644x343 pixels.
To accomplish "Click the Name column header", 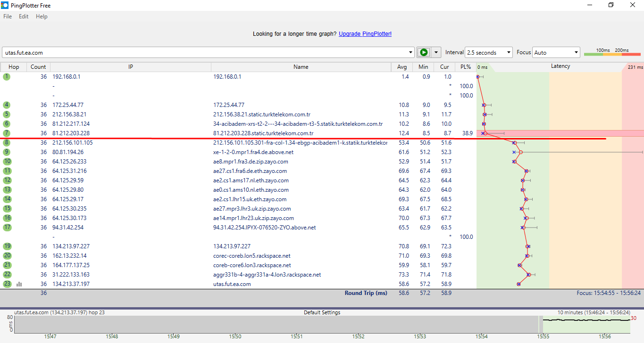I will pyautogui.click(x=301, y=67).
